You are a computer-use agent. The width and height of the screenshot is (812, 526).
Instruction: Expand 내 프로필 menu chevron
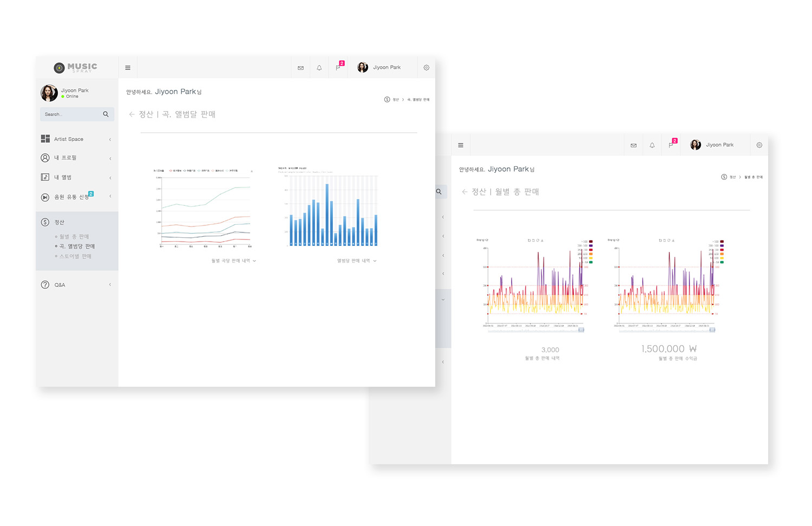coord(110,158)
